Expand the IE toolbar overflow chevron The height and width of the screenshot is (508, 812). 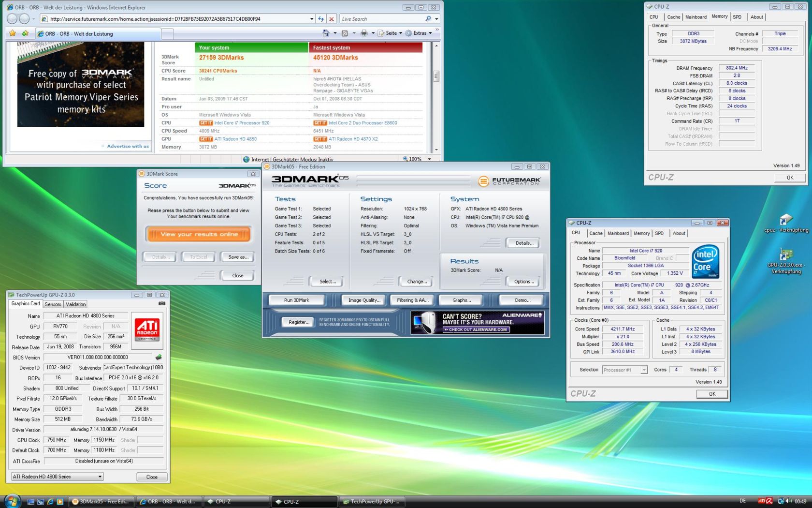(437, 30)
